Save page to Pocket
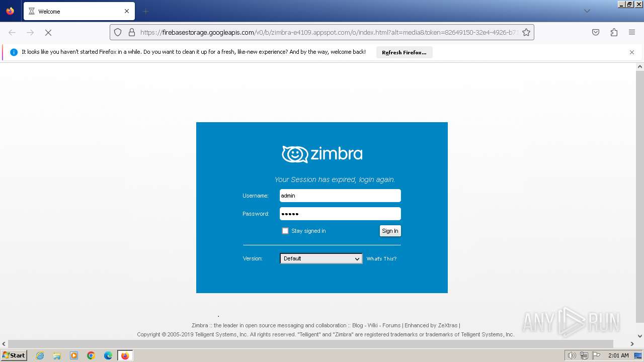Viewport: 644px width, 362px height. (596, 32)
